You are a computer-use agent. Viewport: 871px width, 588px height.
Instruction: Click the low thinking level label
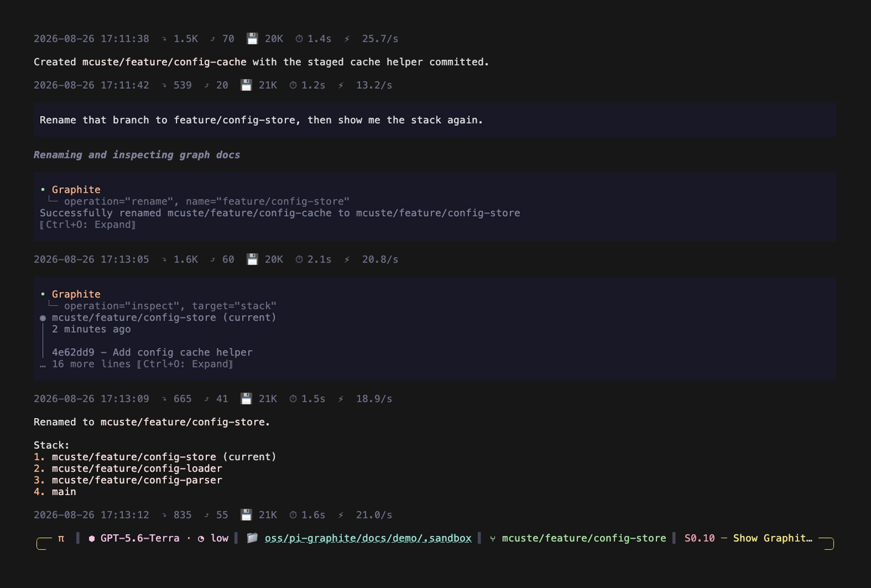coord(219,538)
